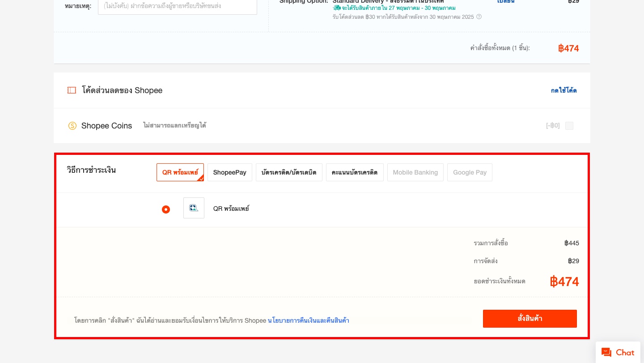Switch to ShopeePay payment method
644x363 pixels.
[x=230, y=172]
